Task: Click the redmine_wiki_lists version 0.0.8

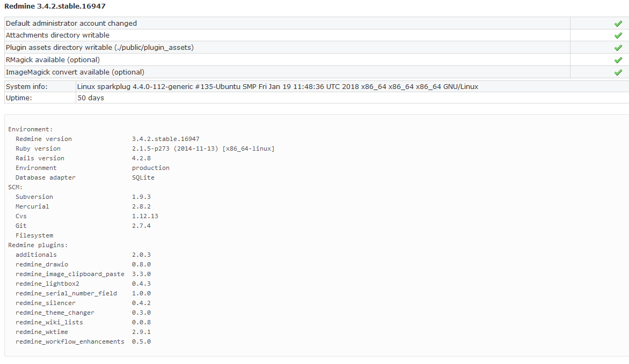Action: (x=141, y=322)
